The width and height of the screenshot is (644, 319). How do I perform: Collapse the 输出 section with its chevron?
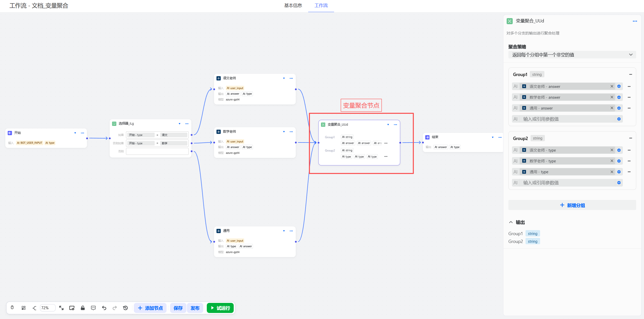(511, 222)
